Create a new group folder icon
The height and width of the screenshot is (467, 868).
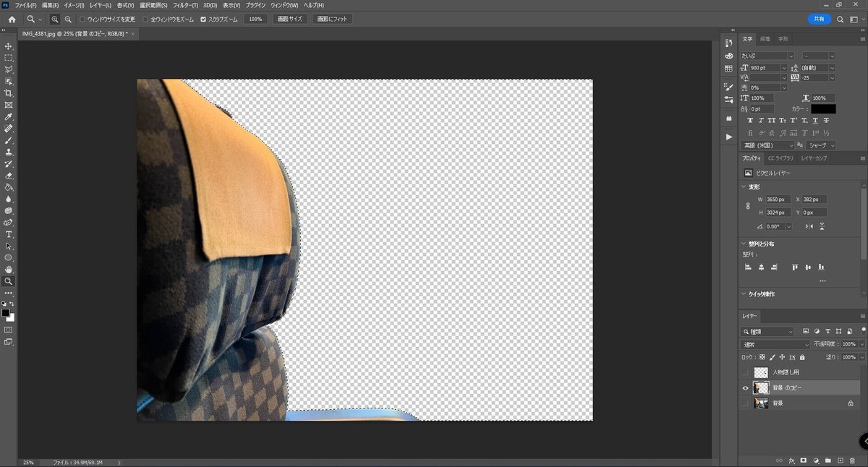point(827,460)
